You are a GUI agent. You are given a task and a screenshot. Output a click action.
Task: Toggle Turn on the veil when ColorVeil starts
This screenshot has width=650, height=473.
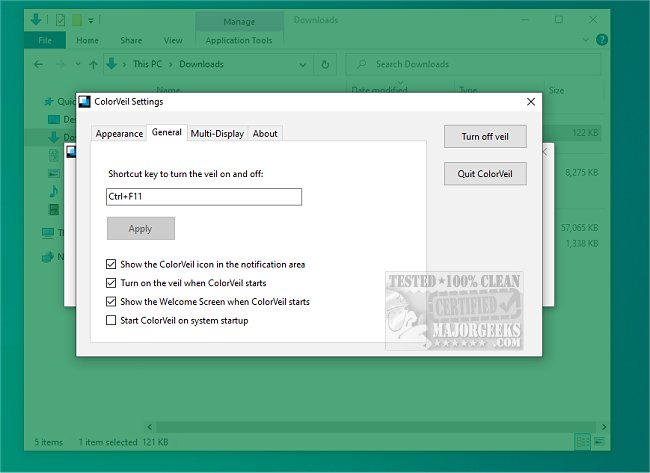click(111, 283)
